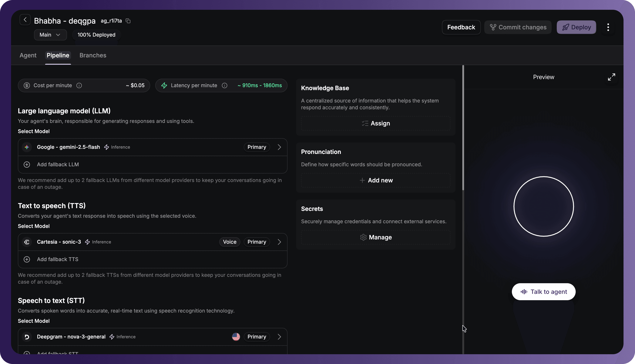The width and height of the screenshot is (635, 364).
Task: Click the Deploy button
Action: tap(576, 27)
